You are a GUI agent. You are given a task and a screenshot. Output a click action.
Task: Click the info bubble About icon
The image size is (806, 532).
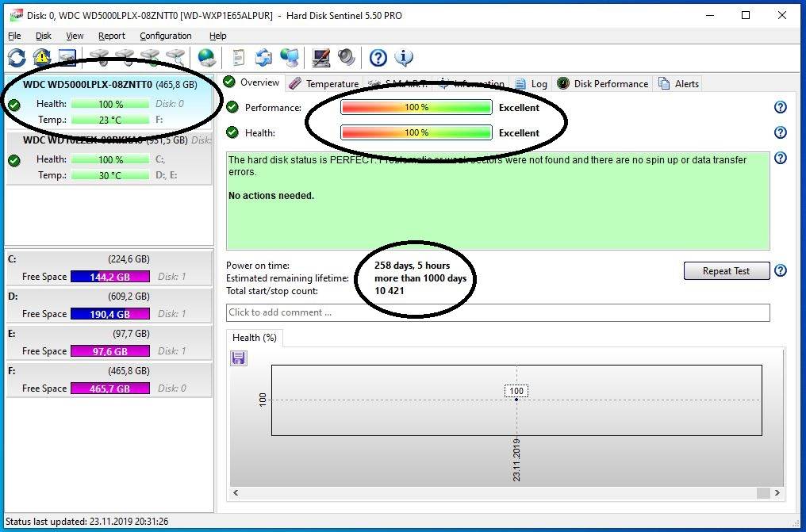(404, 58)
